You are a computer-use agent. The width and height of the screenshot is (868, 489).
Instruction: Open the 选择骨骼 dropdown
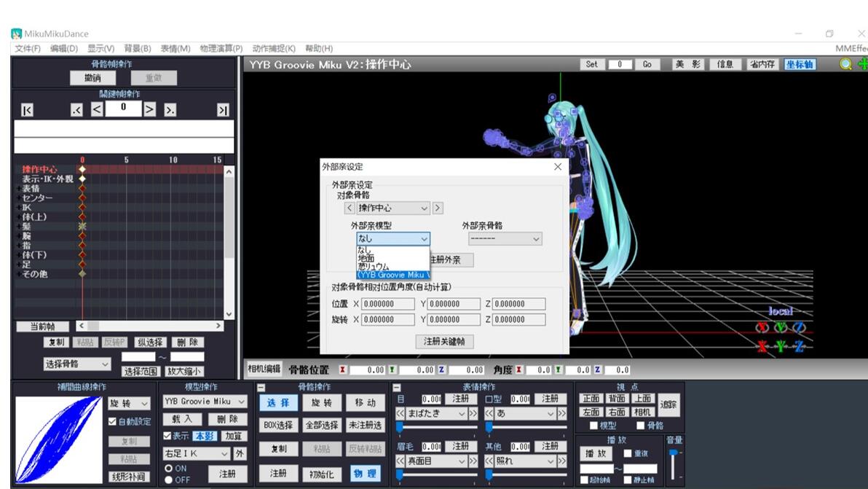[77, 364]
